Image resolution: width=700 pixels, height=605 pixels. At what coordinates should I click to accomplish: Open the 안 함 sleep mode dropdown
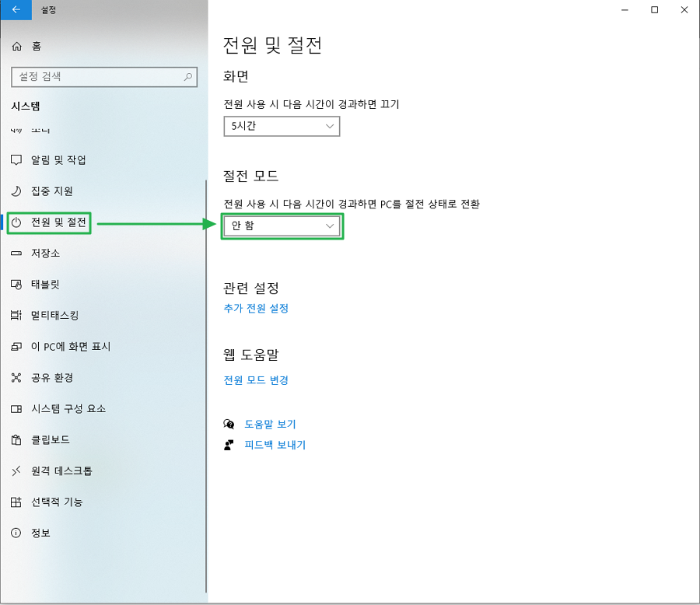point(282,226)
